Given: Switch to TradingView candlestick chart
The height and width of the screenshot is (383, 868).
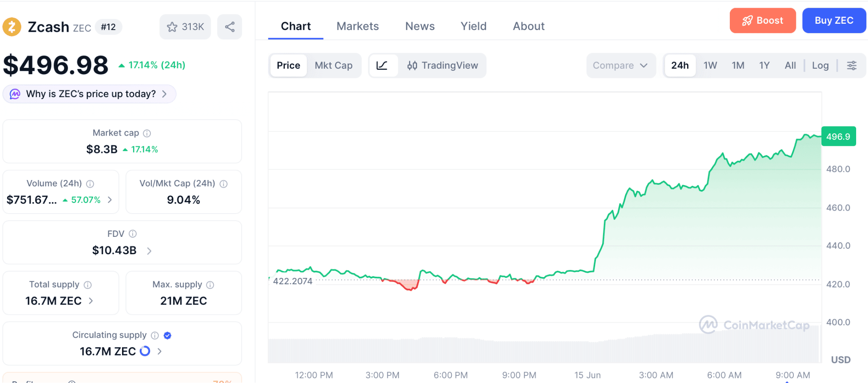Looking at the screenshot, I should tap(442, 66).
